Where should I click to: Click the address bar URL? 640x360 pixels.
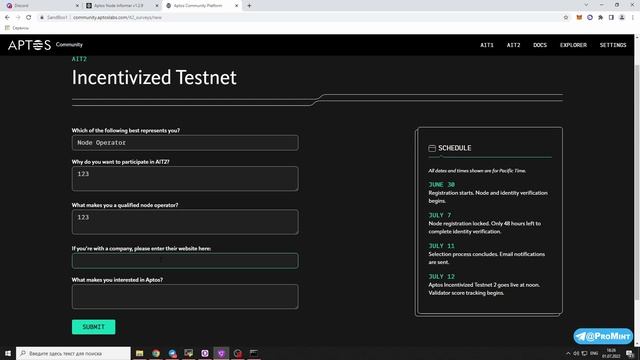pyautogui.click(x=118, y=18)
